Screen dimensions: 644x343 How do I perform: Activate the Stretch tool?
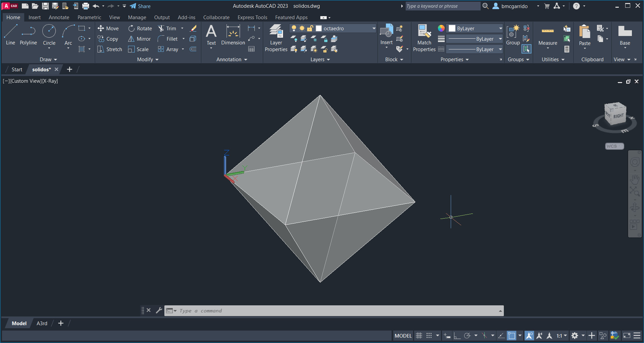[x=110, y=49]
